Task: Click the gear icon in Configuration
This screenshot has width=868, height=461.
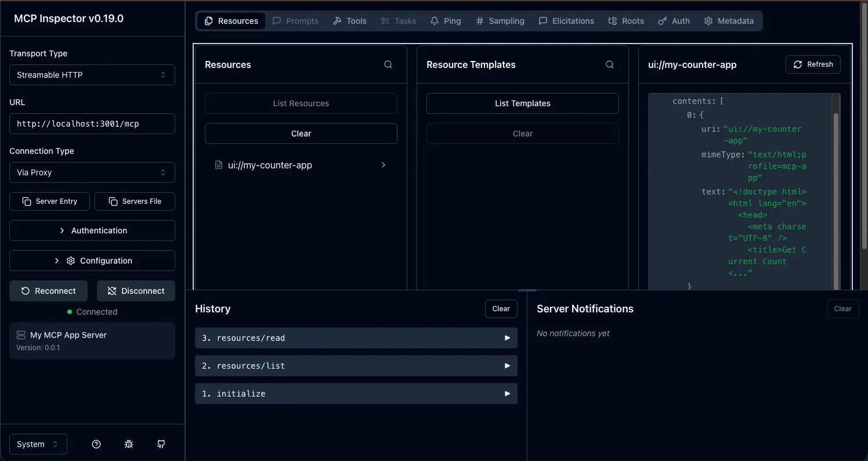Action: [x=71, y=261]
